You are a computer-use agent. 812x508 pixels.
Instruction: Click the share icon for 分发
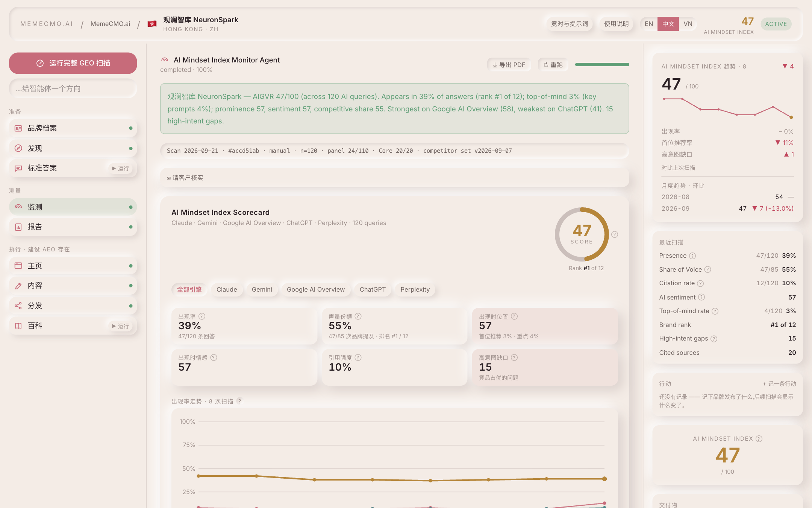(x=18, y=306)
